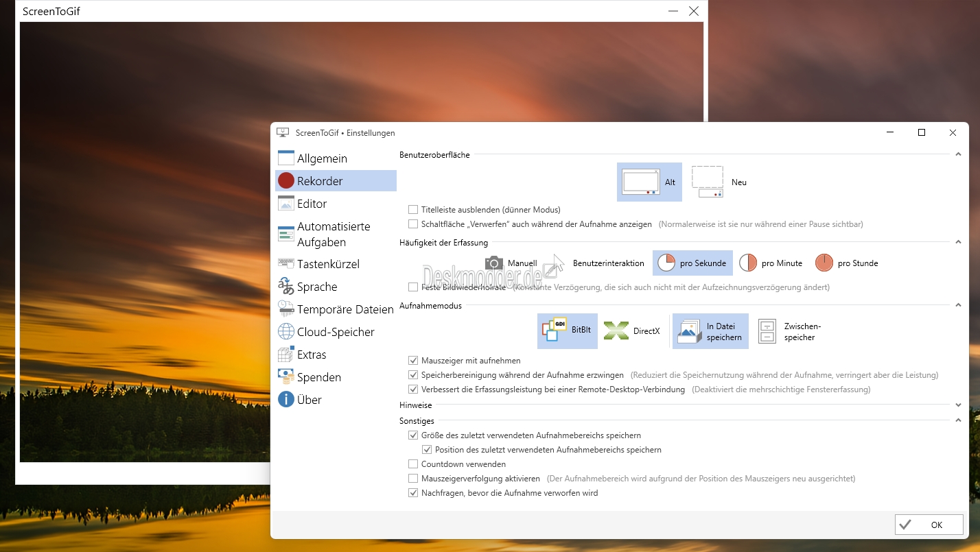Viewport: 980px width, 552px height.
Task: Click the Sprache translation icon
Action: coord(286,286)
